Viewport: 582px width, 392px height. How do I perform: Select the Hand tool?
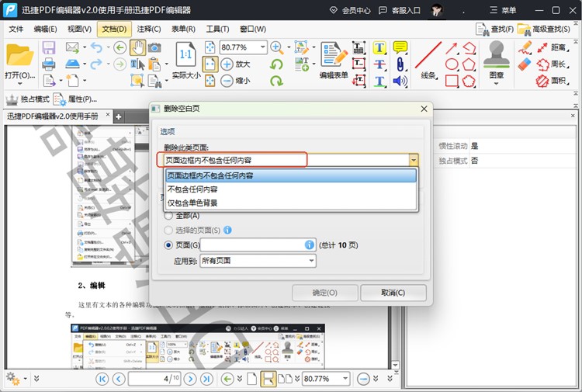[137, 47]
